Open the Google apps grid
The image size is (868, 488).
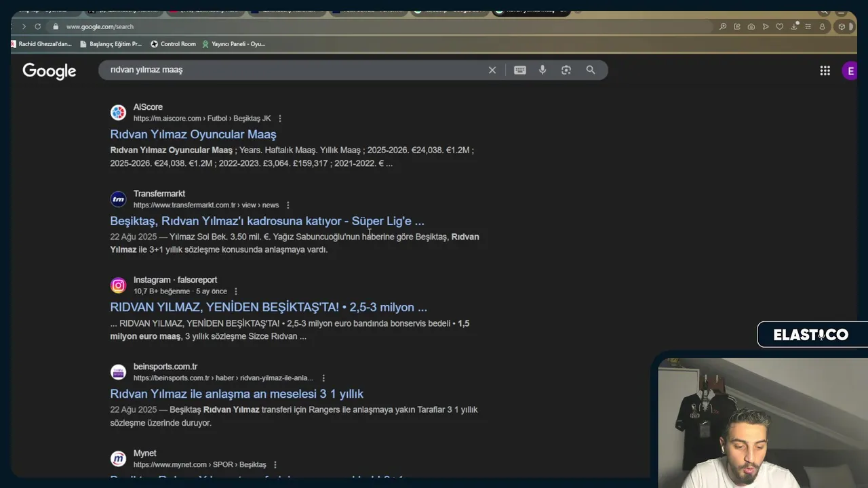tap(825, 70)
